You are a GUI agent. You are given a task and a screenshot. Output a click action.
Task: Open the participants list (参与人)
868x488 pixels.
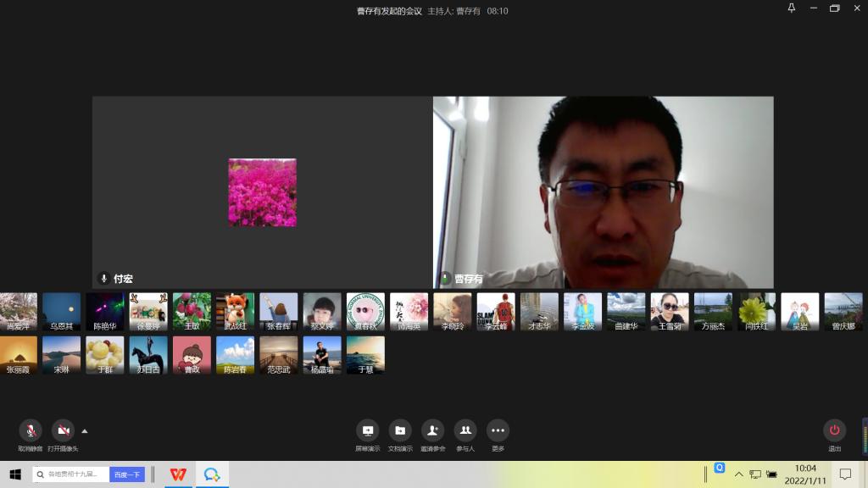coord(465,430)
